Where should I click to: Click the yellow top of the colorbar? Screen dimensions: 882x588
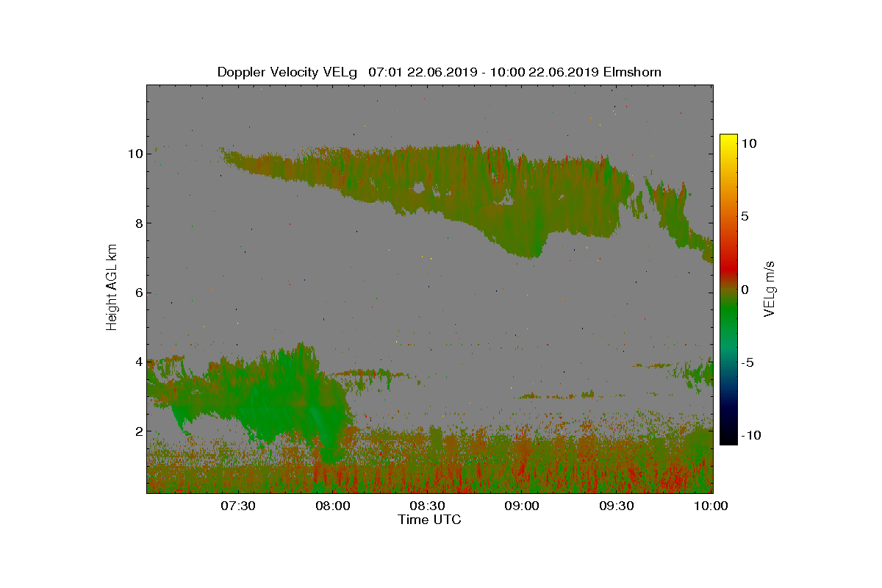(728, 140)
